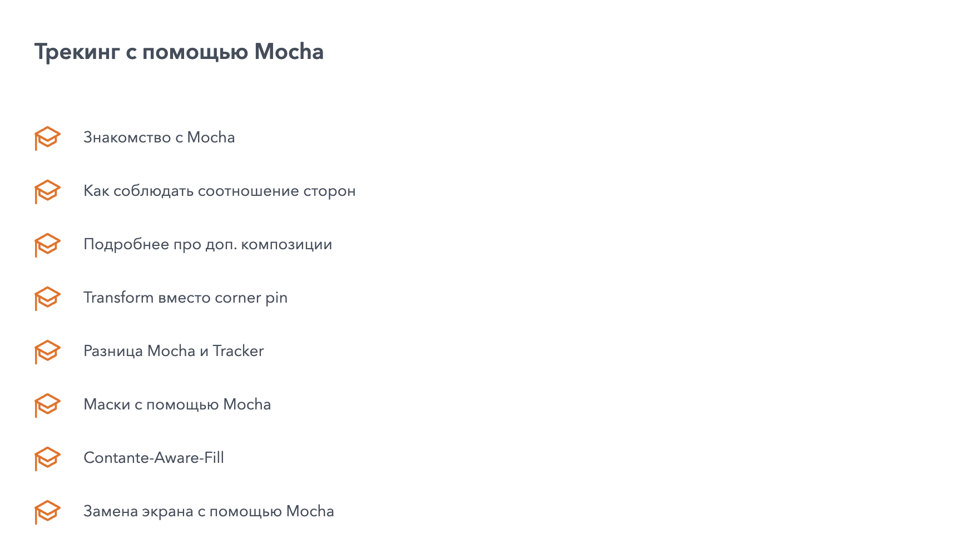Open the Contante-Aware-Fill lesson
Viewport: 980px width, 553px height.
click(x=154, y=458)
